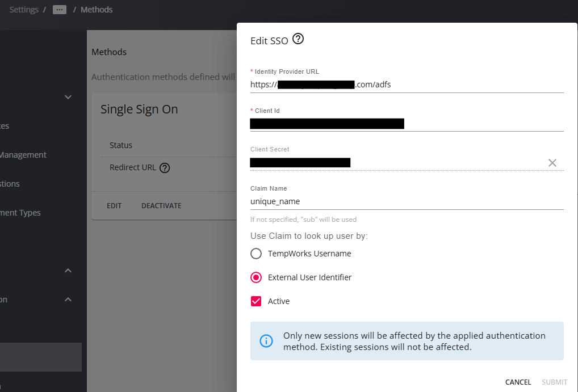Collapse the sidebar section ending in 'on'
Viewport: 578px width, 392px height.
coord(68,300)
